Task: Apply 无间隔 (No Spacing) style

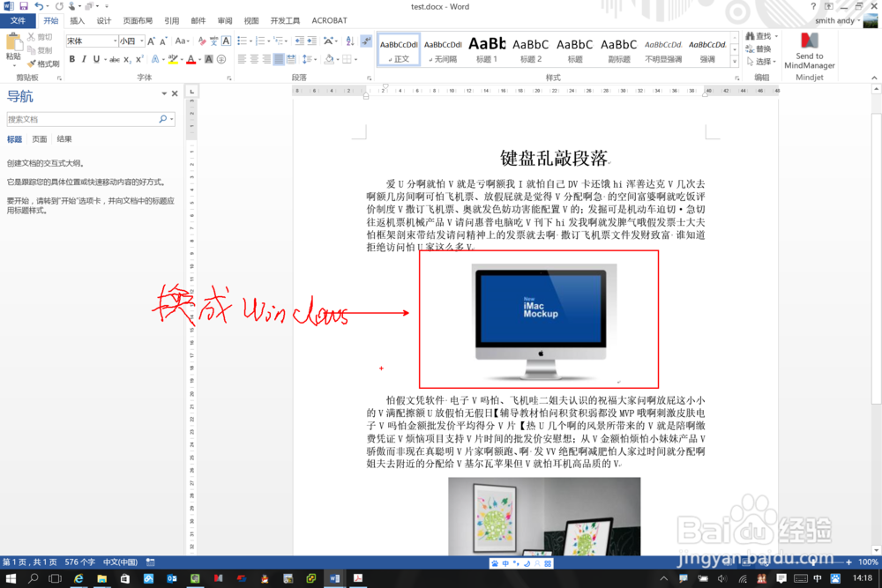Action: 443,49
